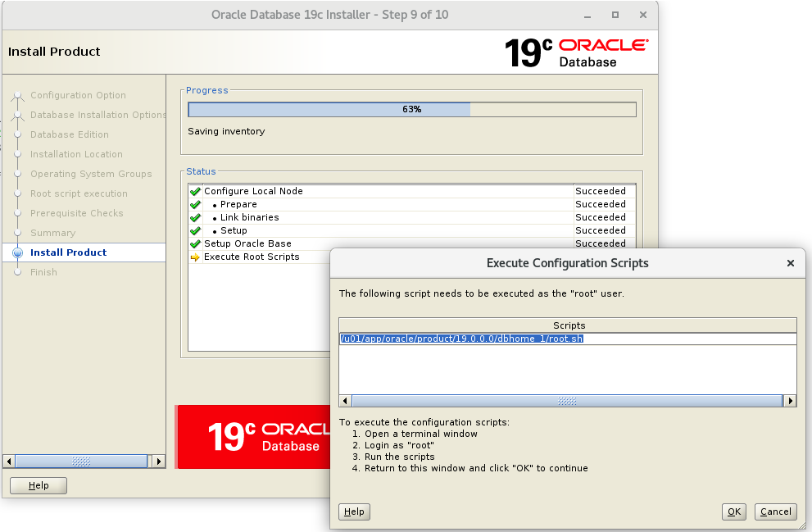Click left arrow of sidebar steps scrollbar
The height and width of the screenshot is (532, 812).
(9, 461)
